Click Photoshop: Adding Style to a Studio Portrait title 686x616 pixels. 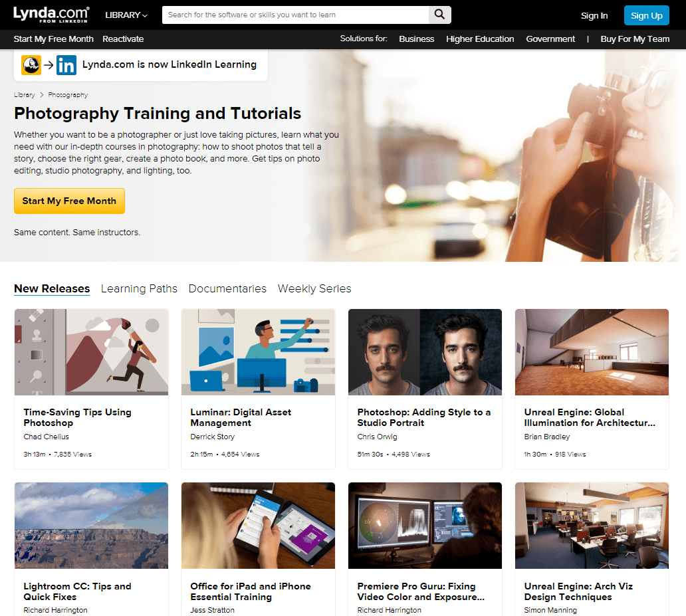424,417
